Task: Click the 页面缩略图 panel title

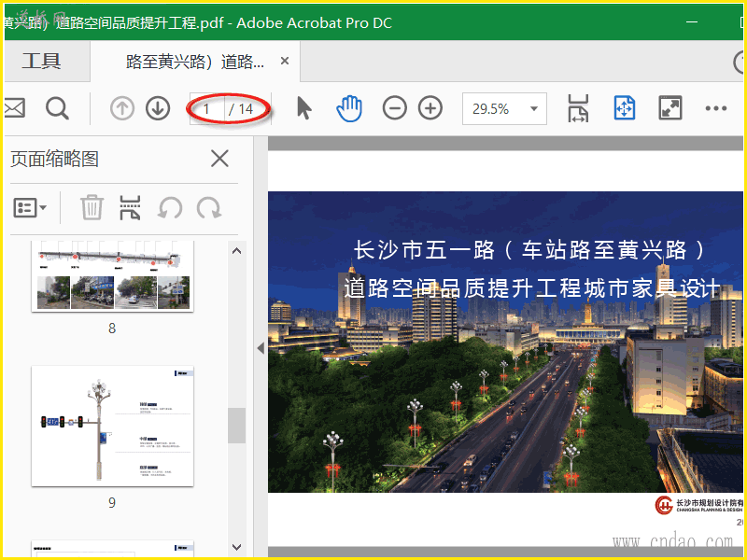Action: pos(55,159)
